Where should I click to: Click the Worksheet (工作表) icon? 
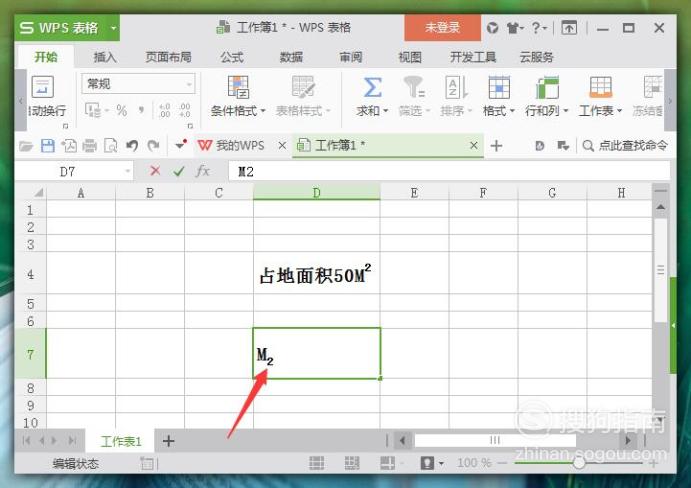pyautogui.click(x=601, y=87)
